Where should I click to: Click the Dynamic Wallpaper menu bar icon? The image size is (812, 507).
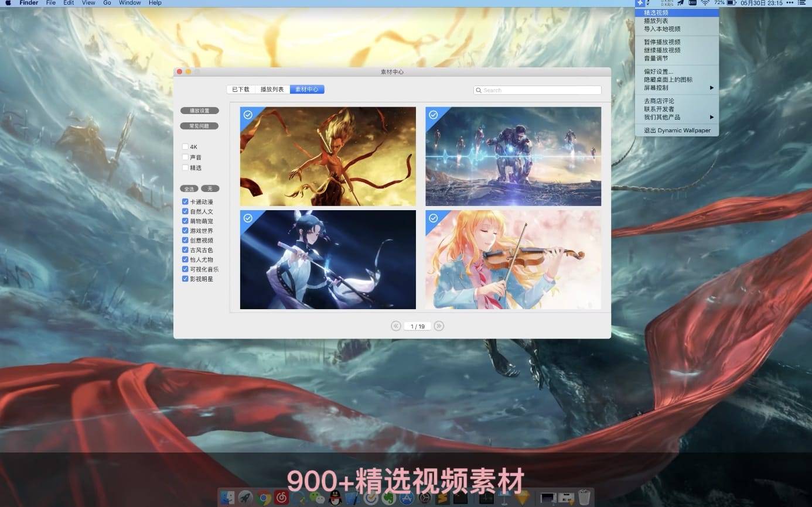[x=640, y=3]
